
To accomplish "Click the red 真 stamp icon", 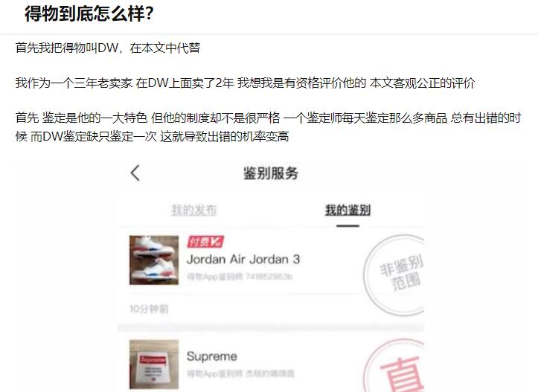I will 394,366.
